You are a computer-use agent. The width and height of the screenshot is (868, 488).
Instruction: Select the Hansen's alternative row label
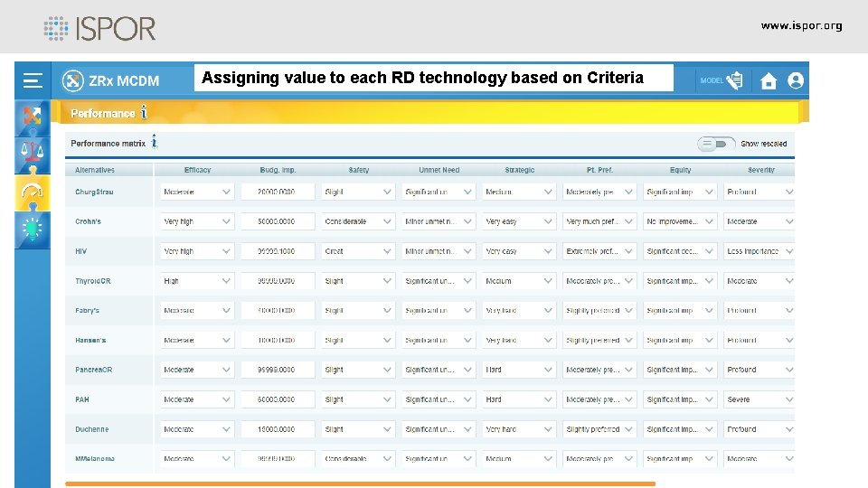click(90, 341)
